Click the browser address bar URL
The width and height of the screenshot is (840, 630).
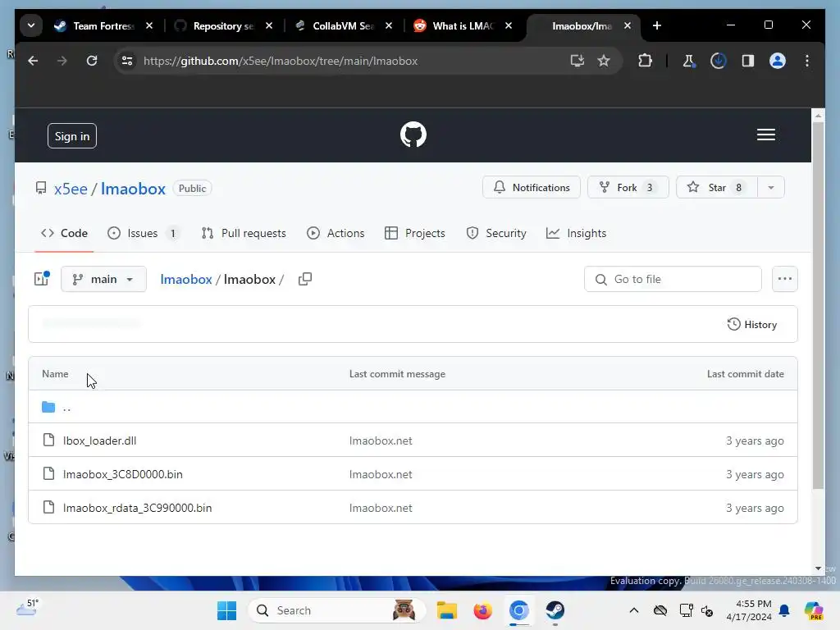281,61
